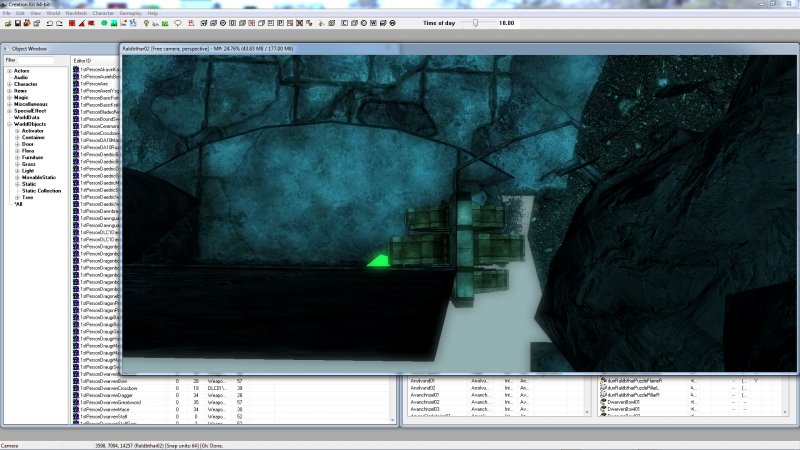Open the Help menu
This screenshot has height=450, width=800.
coord(153,13)
